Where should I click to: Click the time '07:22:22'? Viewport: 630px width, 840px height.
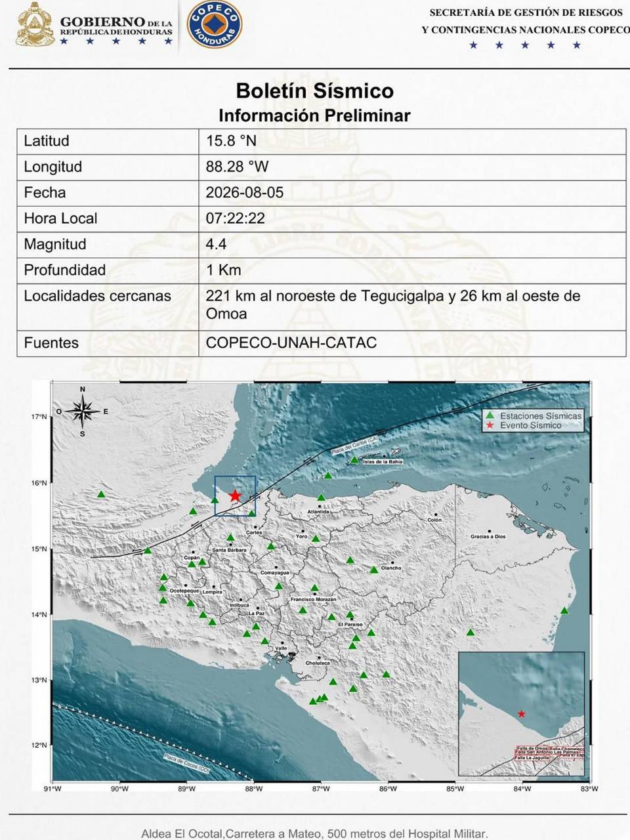[236, 219]
